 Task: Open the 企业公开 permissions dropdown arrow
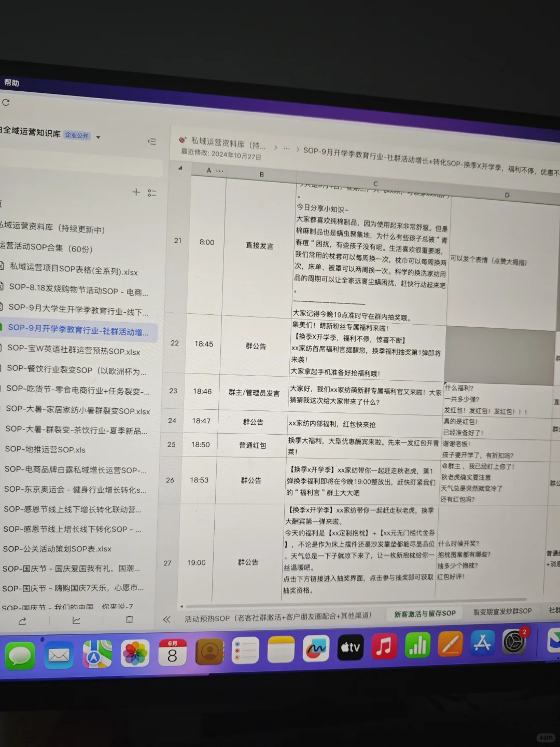pos(97,136)
